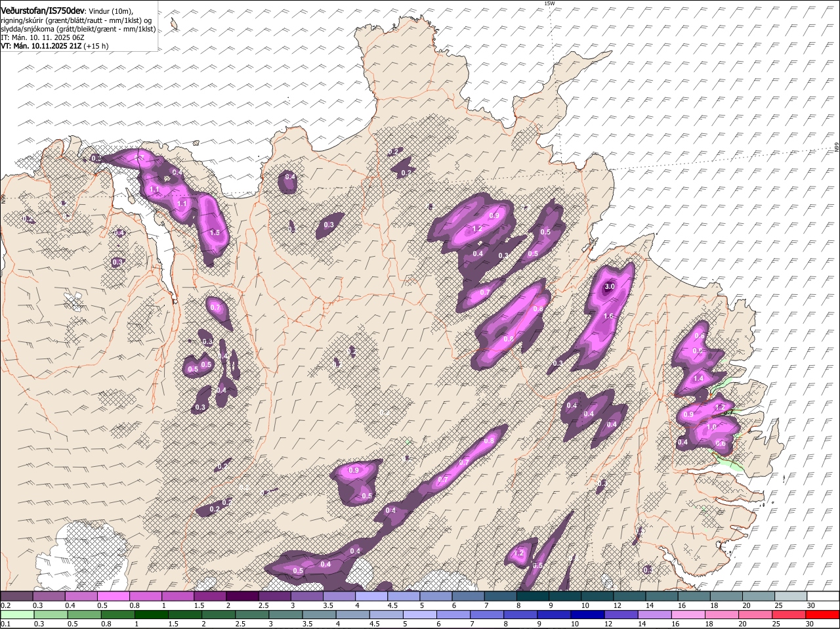This screenshot has height=629, width=840.
Task: Pick the 1.5 swatch in the purple snow scale
Action: 210,596
